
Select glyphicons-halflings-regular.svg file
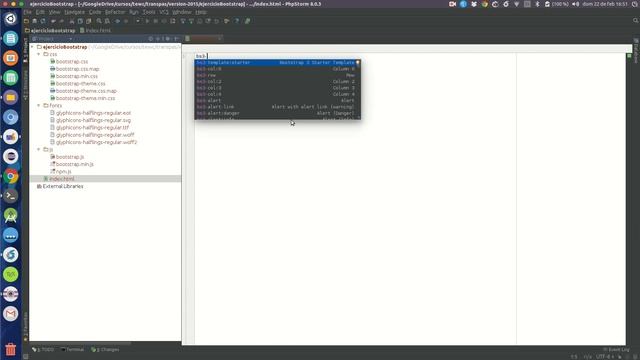click(90, 120)
